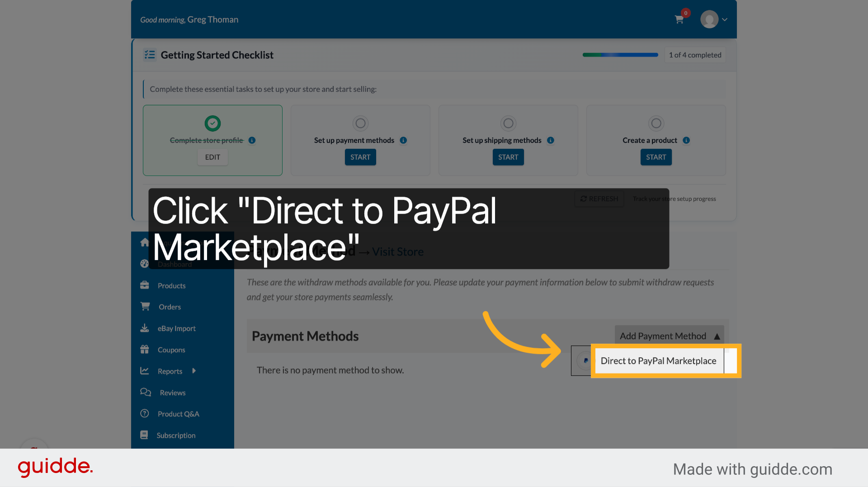868x487 pixels.
Task: Toggle the circle for Create a product
Action: (x=656, y=123)
